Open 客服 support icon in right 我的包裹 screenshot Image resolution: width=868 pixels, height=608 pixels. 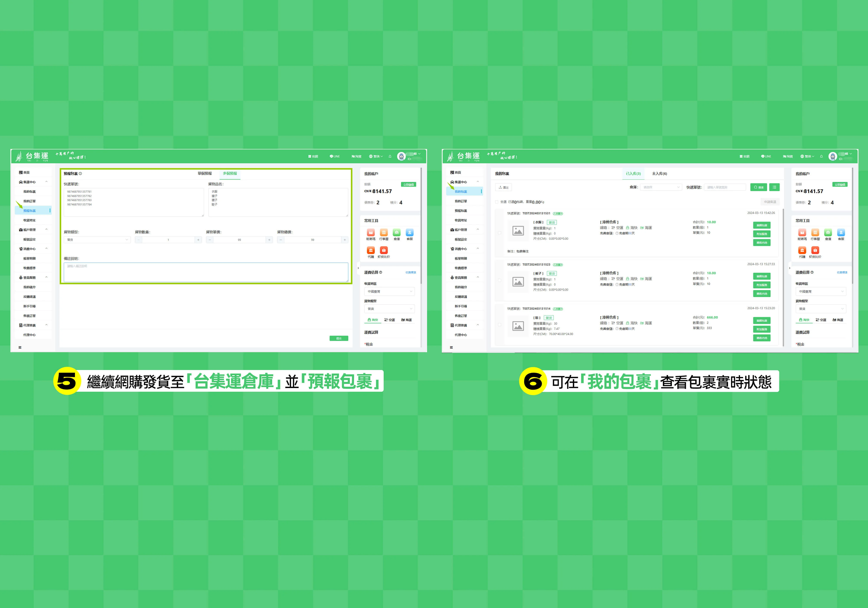(x=841, y=233)
